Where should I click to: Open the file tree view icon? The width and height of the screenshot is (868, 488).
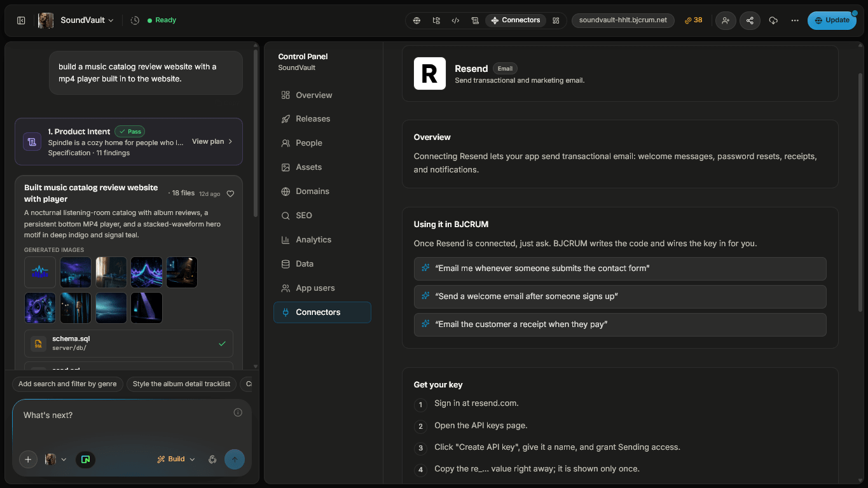coord(436,20)
